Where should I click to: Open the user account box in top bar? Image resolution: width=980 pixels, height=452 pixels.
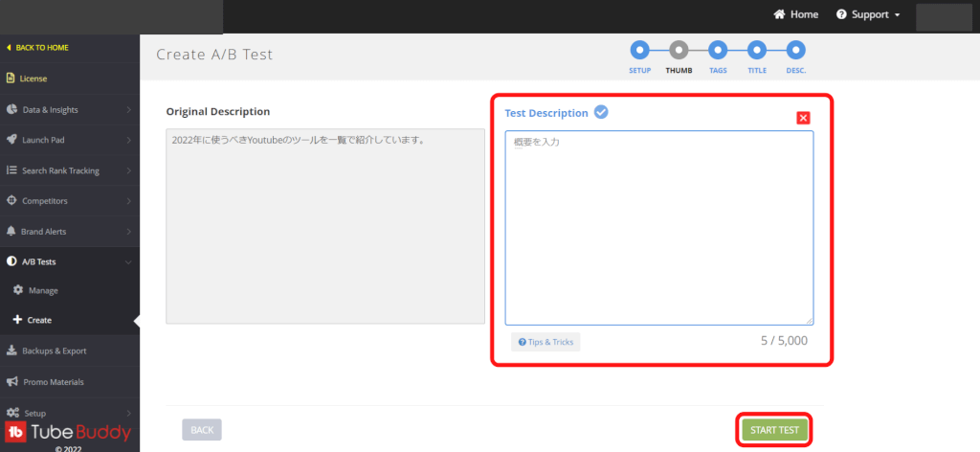(x=944, y=17)
